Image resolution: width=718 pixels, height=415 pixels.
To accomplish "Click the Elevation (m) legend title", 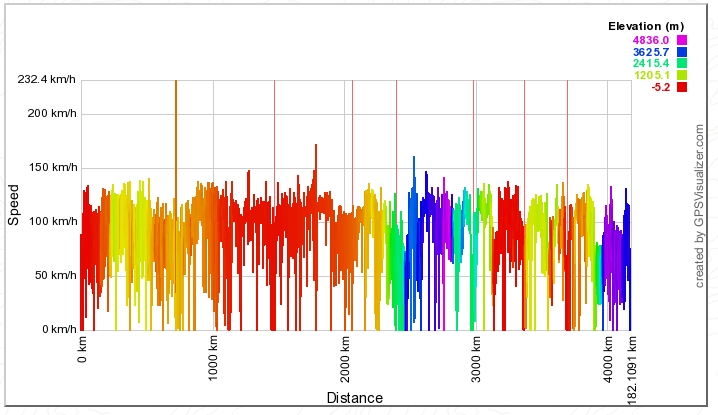I will [648, 26].
